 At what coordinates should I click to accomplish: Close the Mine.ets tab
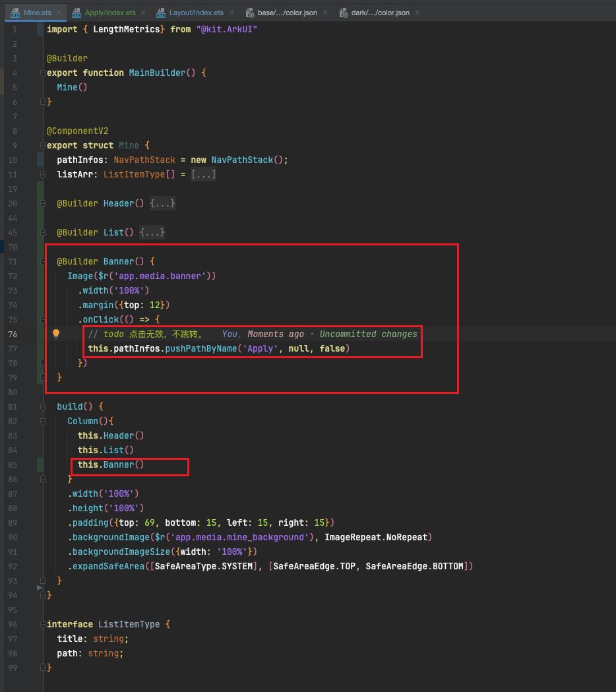tap(59, 13)
